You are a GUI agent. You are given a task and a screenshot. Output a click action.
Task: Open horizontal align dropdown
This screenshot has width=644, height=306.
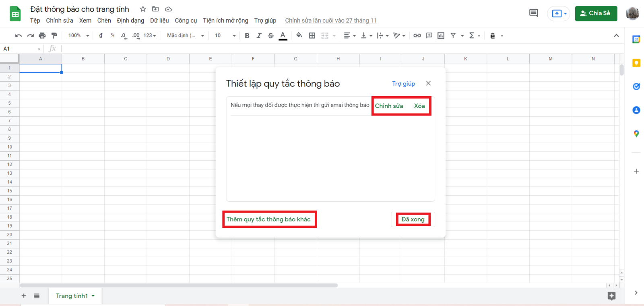coord(350,35)
